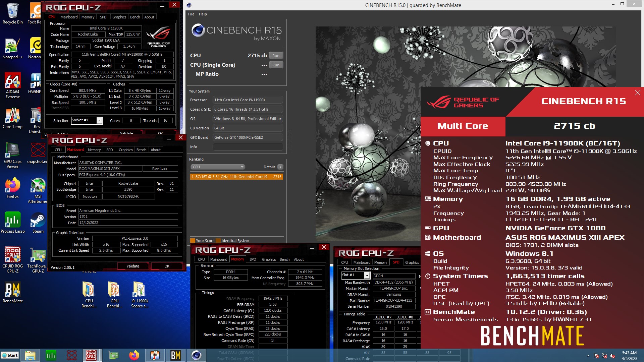
Task: Click the ROG MAXIMUS XIII APEX model field
Action: 110,169
